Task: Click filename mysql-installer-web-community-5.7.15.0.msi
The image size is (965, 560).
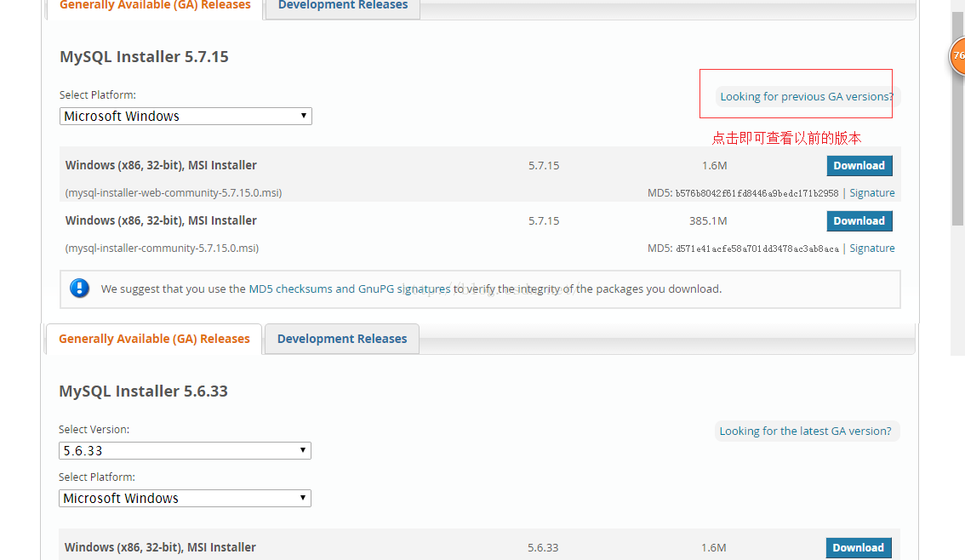Action: tap(174, 192)
